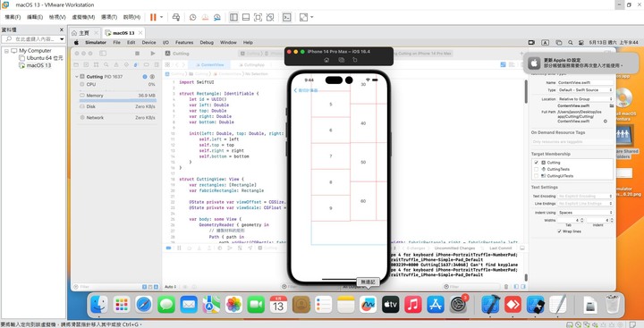This screenshot has height=328, width=644.
Task: Click the Simulator home button icon
Action: coord(326,60)
